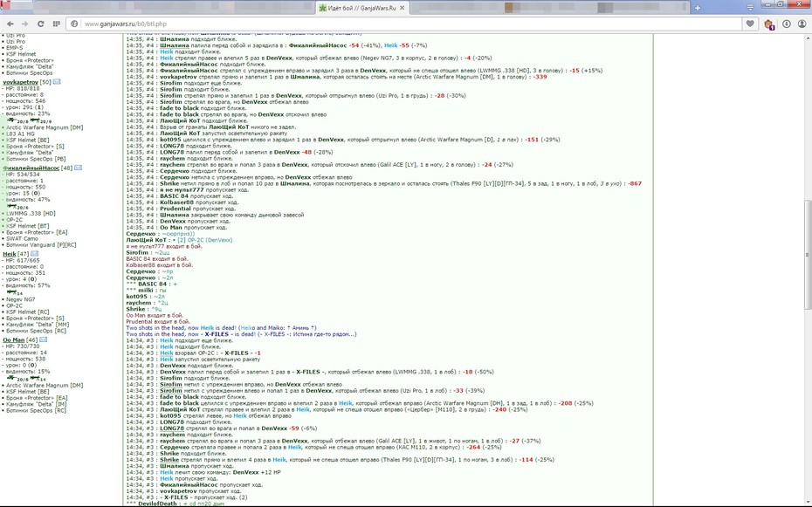Bookmark page with the heart icon
This screenshot has width=812, height=507.
(x=750, y=24)
